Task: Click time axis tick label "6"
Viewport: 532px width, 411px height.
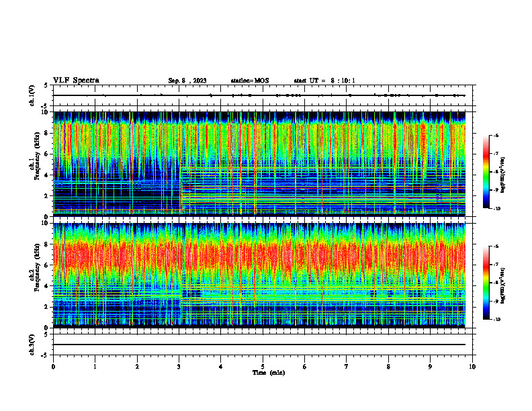Action: [305, 367]
